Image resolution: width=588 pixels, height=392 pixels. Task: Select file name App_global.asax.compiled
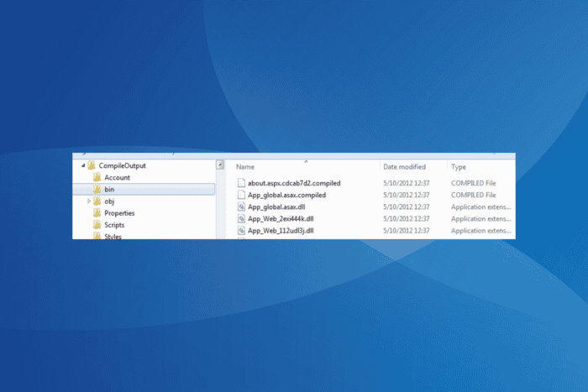tap(286, 195)
